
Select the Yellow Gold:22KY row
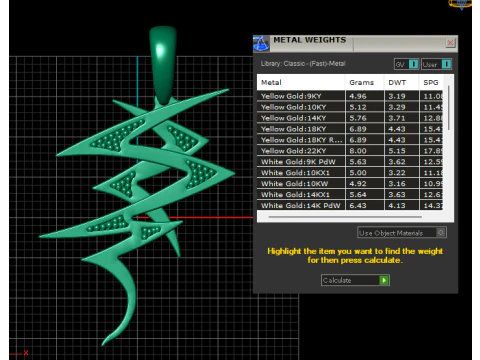click(x=350, y=151)
